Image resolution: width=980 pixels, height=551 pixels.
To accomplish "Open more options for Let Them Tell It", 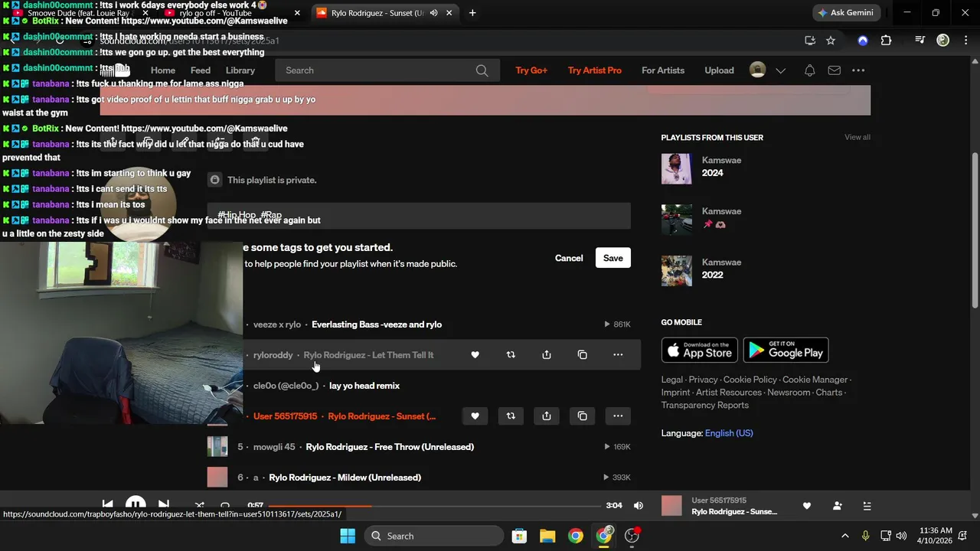I will (618, 355).
